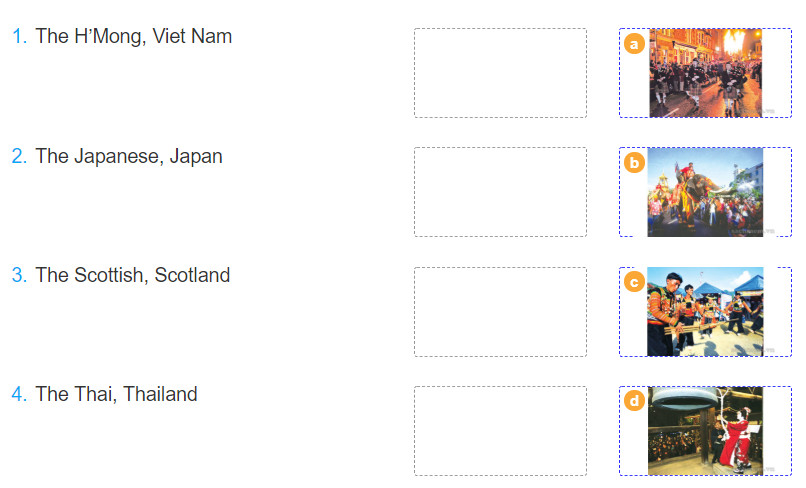The height and width of the screenshot is (488, 806).
Task: Click the orange letter a badge
Action: (634, 44)
